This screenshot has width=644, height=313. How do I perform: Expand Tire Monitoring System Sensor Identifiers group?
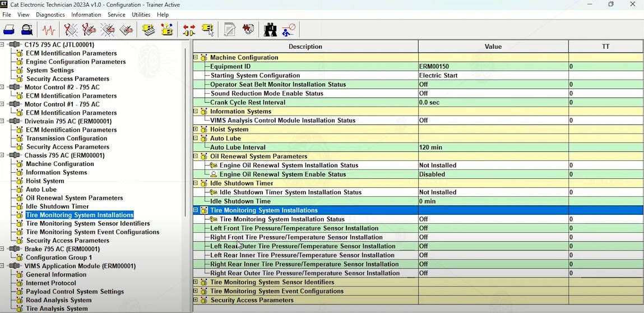196,282
